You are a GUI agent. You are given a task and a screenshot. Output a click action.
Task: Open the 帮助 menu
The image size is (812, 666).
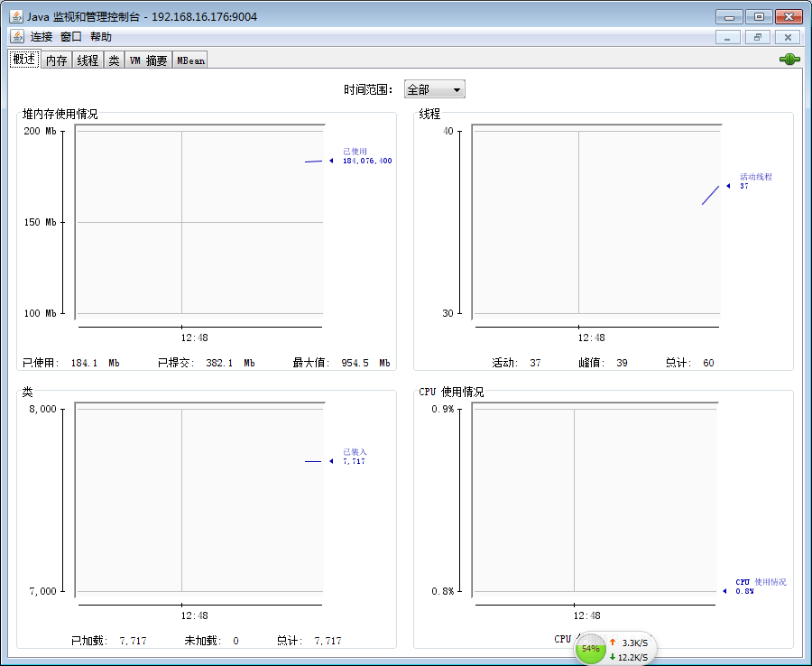point(100,37)
